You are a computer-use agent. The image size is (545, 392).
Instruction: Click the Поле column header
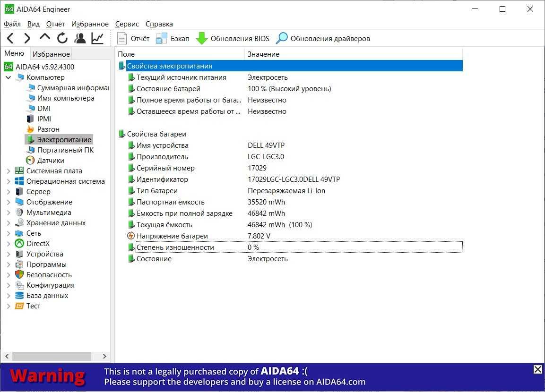pos(179,54)
